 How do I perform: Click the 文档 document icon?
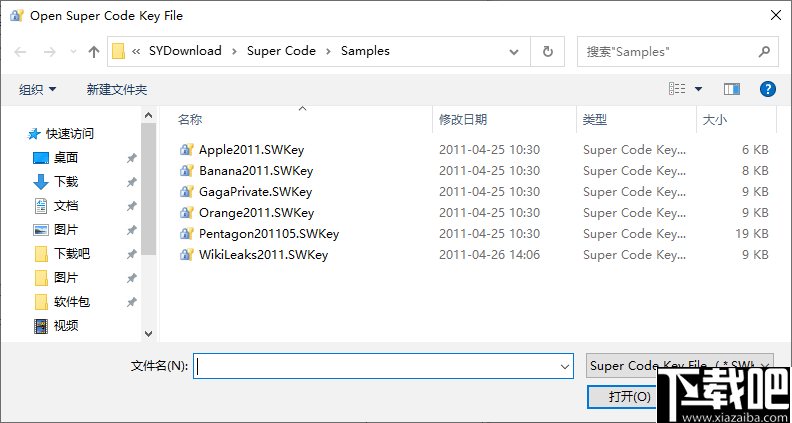[x=40, y=206]
